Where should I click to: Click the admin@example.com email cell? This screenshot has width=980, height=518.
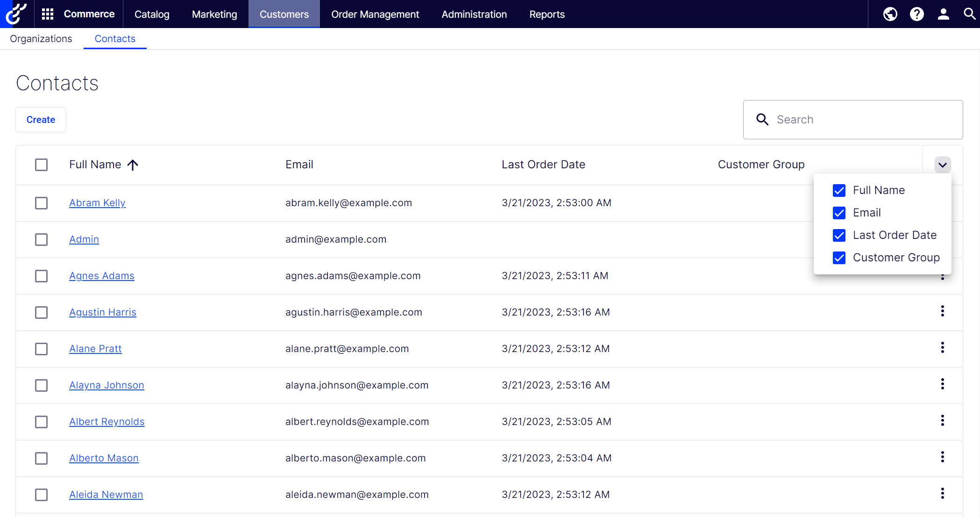pyautogui.click(x=336, y=239)
